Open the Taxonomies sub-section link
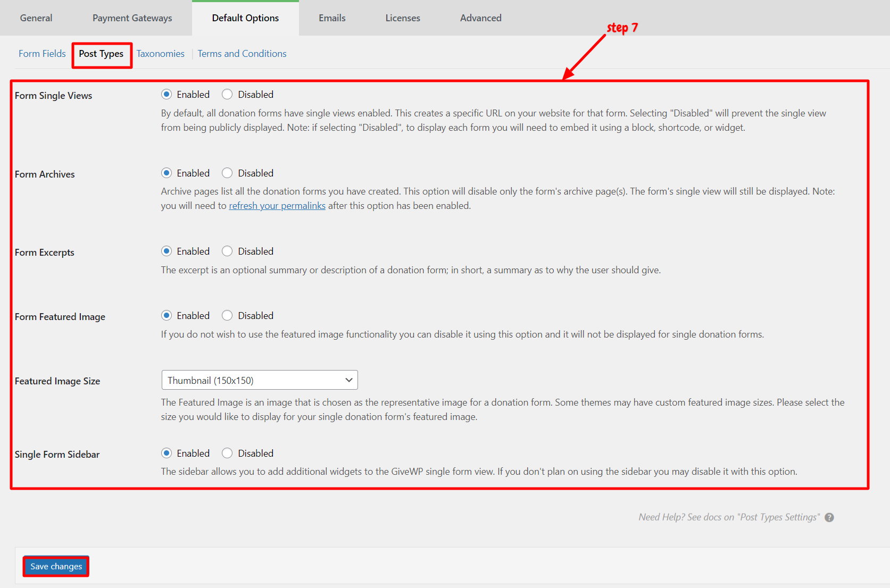890x588 pixels. click(x=161, y=54)
